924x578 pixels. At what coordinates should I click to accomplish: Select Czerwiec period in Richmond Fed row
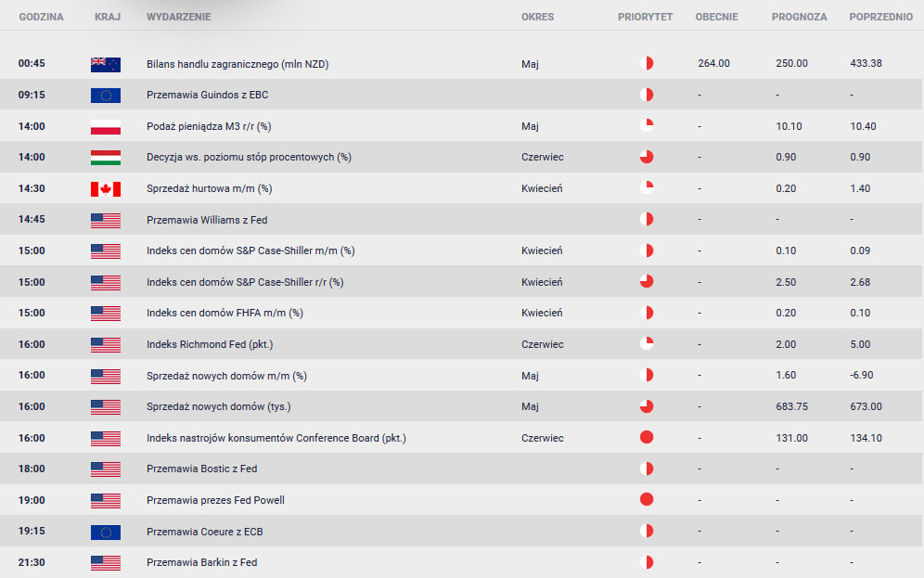(x=542, y=345)
